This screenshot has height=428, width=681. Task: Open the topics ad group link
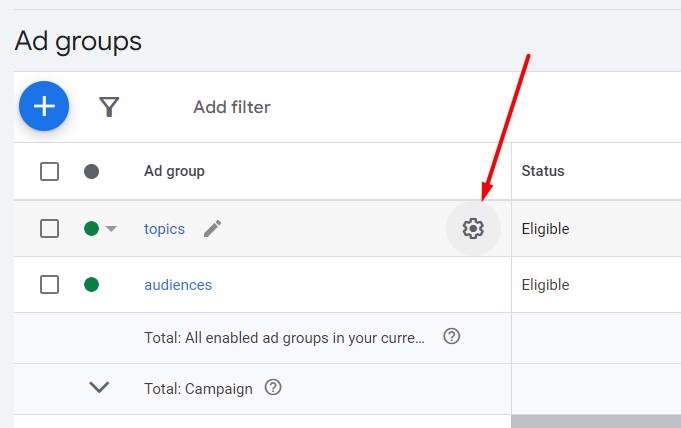[x=164, y=229]
